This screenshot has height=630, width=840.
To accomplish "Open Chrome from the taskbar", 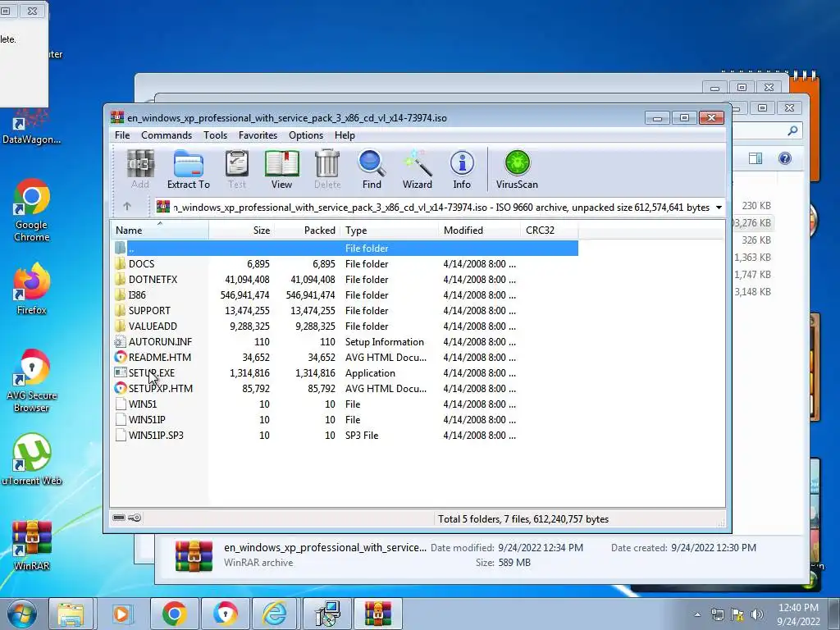I will tap(174, 614).
